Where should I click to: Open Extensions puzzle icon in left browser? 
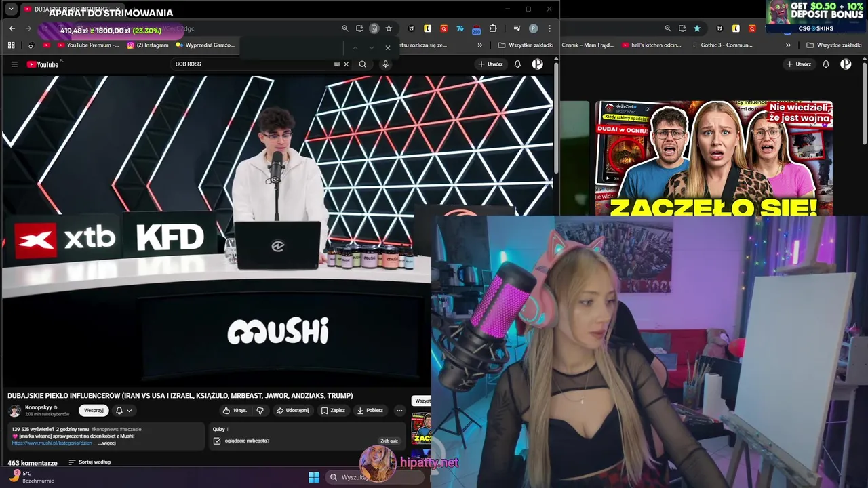493,28
